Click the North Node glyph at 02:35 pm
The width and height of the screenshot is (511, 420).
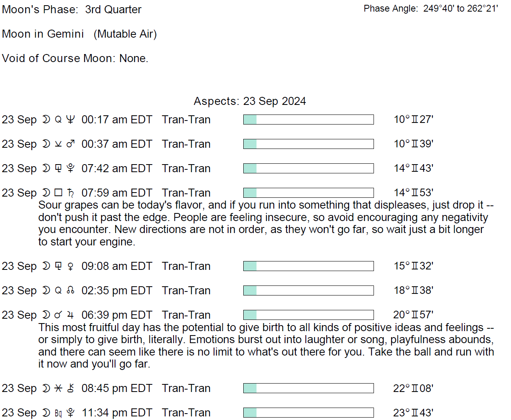point(71,291)
